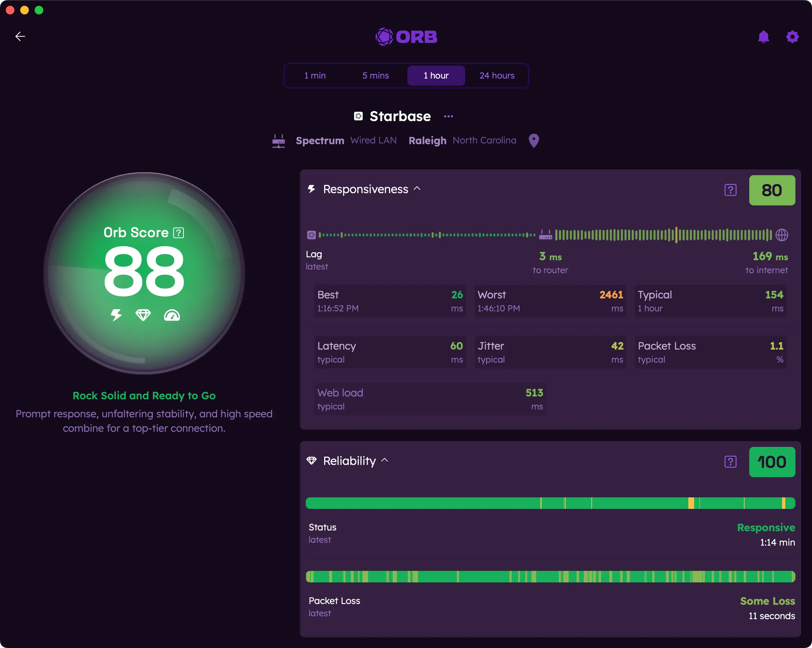Click the Reliability score 100 badge
Viewport: 812px width, 648px height.
[772, 462]
